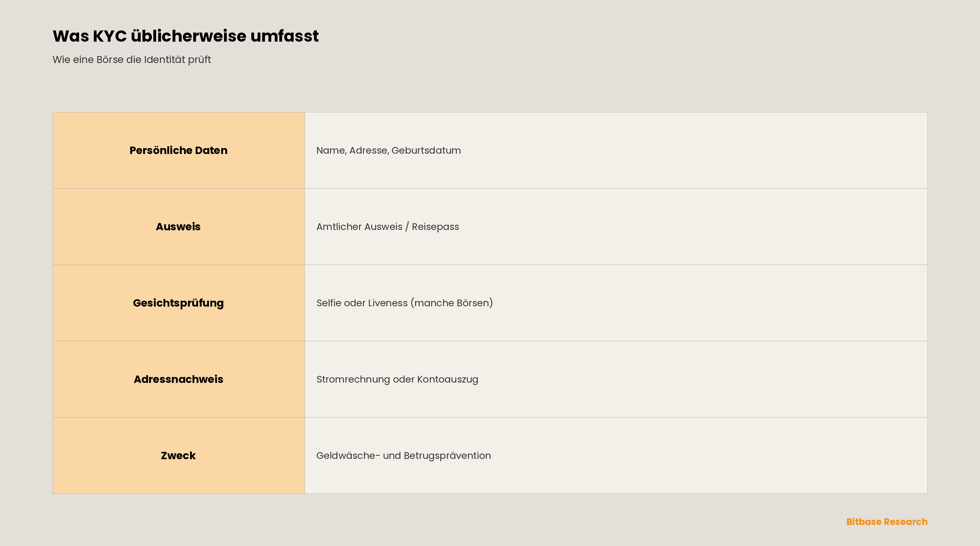Select the cell 'Geldwäsche- und Betrugsprävention'
This screenshot has height=546, width=980.
coord(616,455)
